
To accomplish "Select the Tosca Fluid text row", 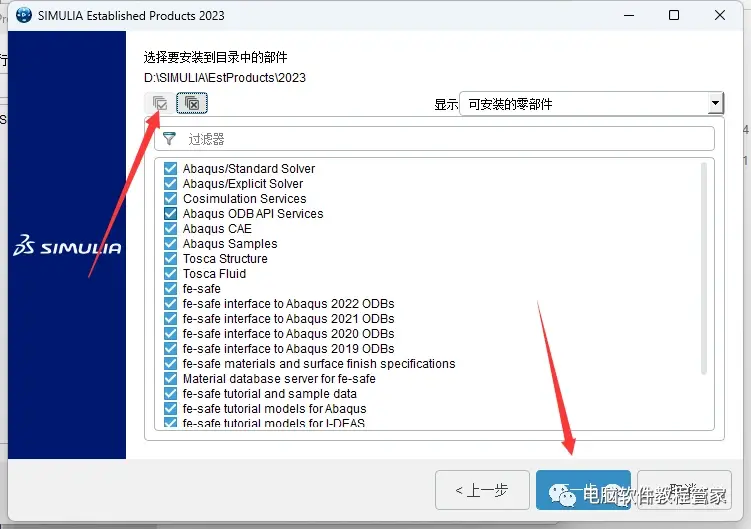I will coord(214,274).
